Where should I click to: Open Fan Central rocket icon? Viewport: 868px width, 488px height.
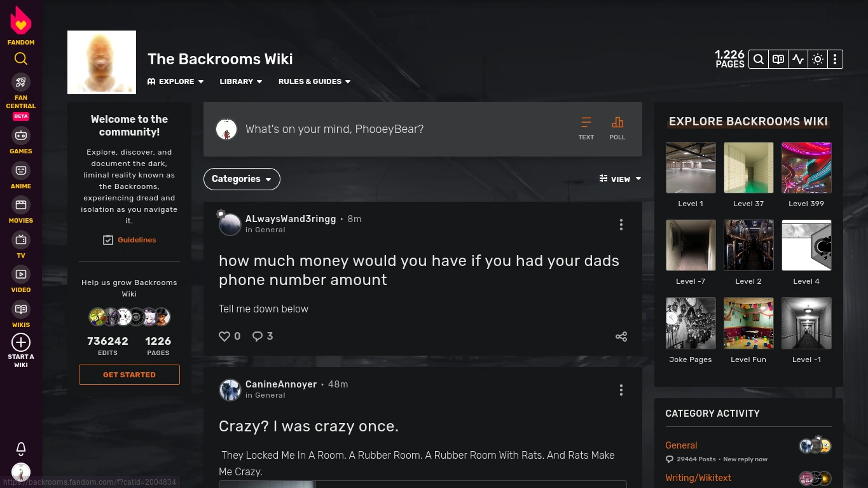coord(21,82)
